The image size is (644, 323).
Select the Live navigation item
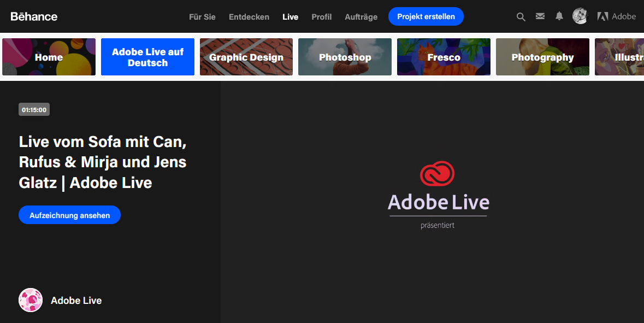pyautogui.click(x=290, y=17)
